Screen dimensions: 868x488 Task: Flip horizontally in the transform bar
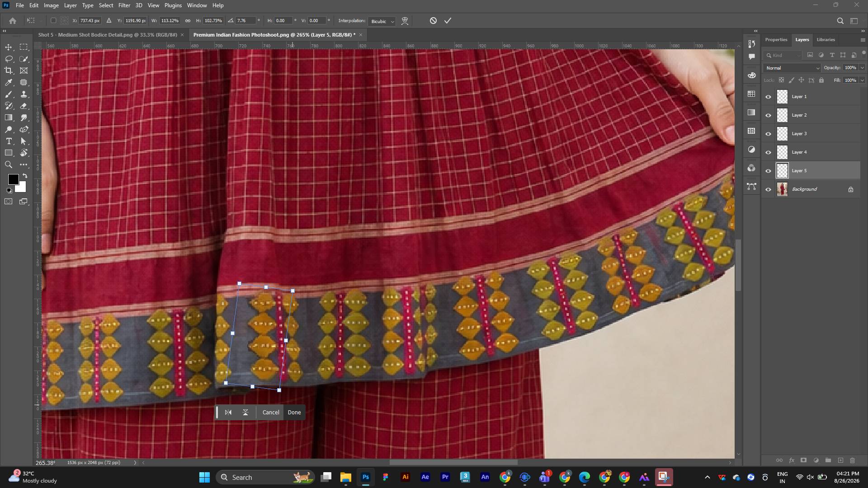click(228, 413)
